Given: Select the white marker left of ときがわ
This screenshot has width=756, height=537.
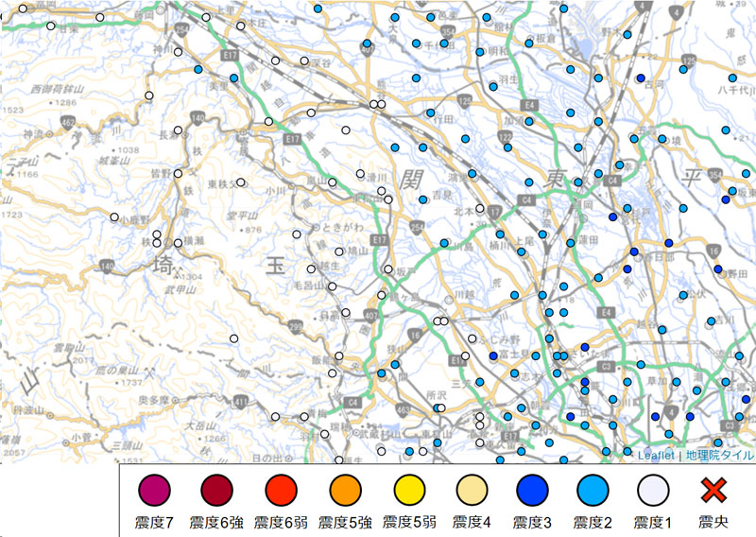Looking at the screenshot, I should point(297,234).
